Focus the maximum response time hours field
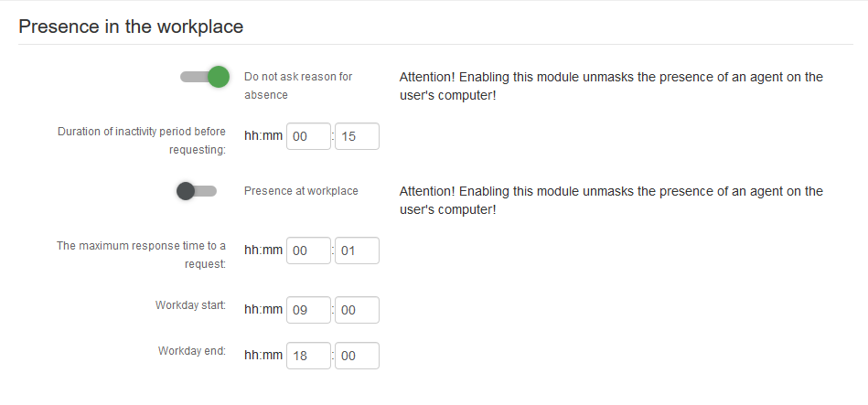The width and height of the screenshot is (868, 405). tap(308, 250)
